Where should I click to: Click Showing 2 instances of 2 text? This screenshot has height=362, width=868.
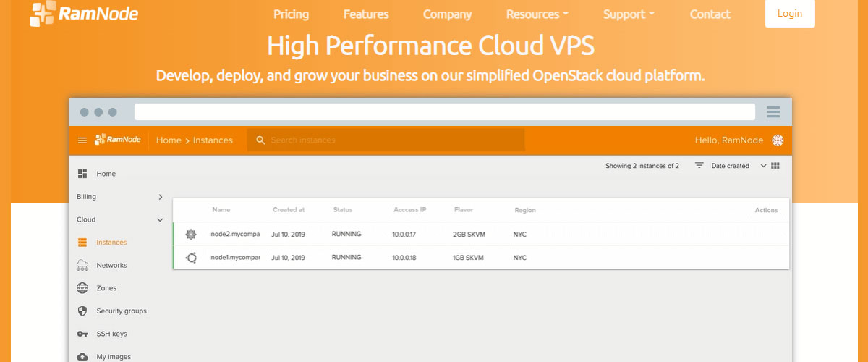point(642,166)
